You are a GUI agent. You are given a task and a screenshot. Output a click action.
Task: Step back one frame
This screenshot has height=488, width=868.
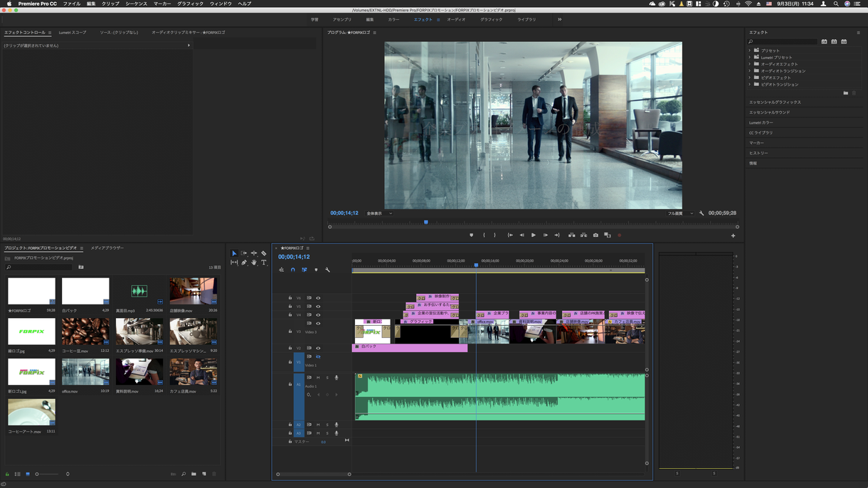pos(522,235)
